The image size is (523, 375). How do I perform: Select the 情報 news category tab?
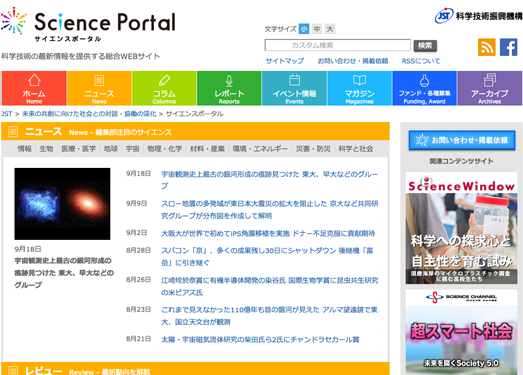pos(24,149)
